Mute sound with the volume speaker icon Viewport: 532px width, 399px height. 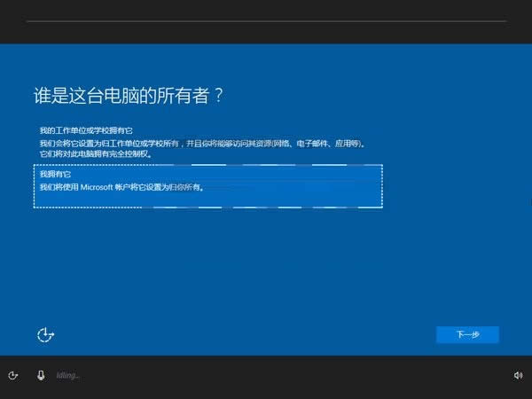click(x=518, y=375)
